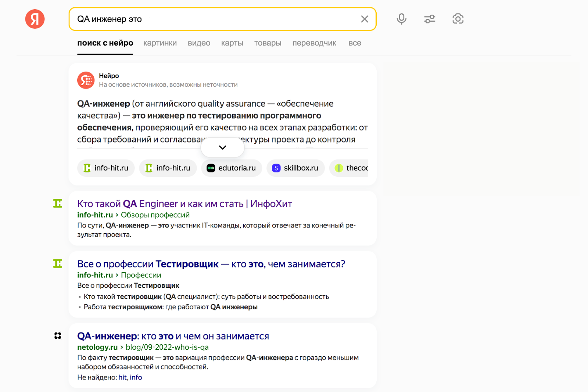Open the skillbox.ru source chip
The width and height of the screenshot is (588, 392).
coord(295,168)
